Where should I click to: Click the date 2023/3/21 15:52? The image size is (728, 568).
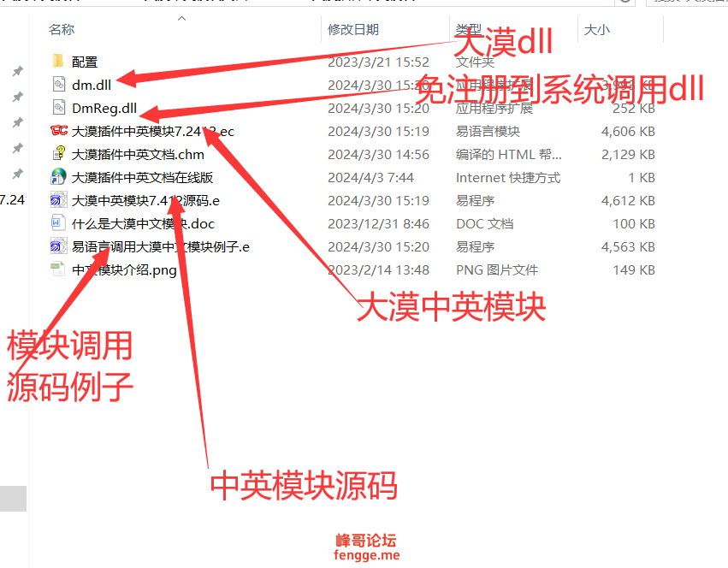(378, 62)
